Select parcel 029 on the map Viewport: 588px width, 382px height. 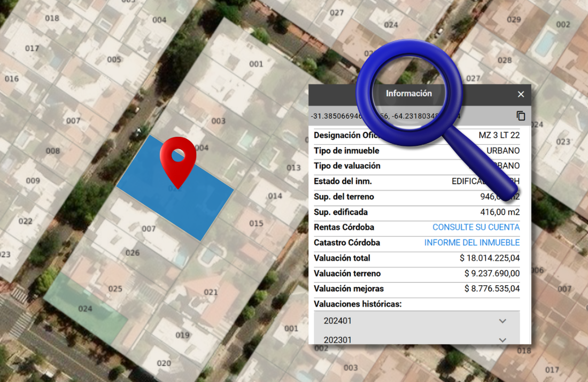pyautogui.click(x=514, y=19)
